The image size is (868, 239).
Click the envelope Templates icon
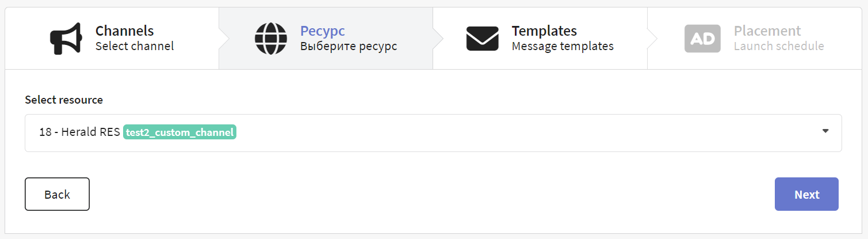(482, 38)
